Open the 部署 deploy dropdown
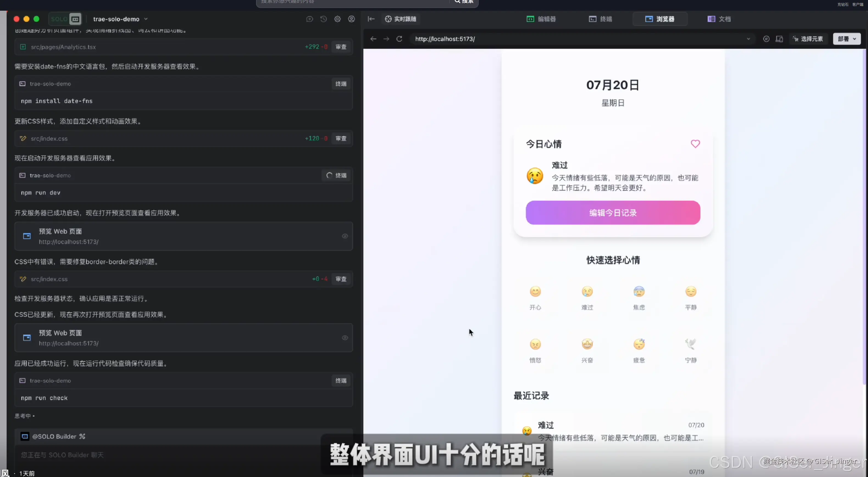This screenshot has height=477, width=868. point(847,39)
